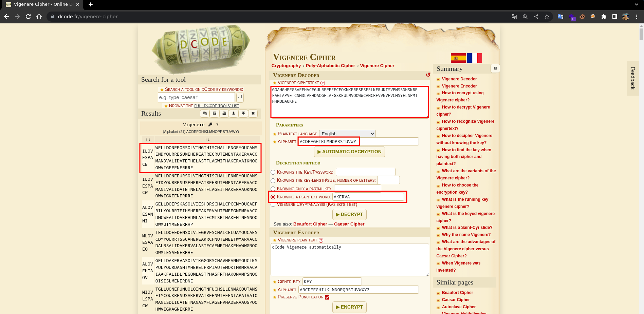Click the scroll/notepad icon in Results
Image resolution: width=644 pixels, height=314 pixels.
[215, 114]
